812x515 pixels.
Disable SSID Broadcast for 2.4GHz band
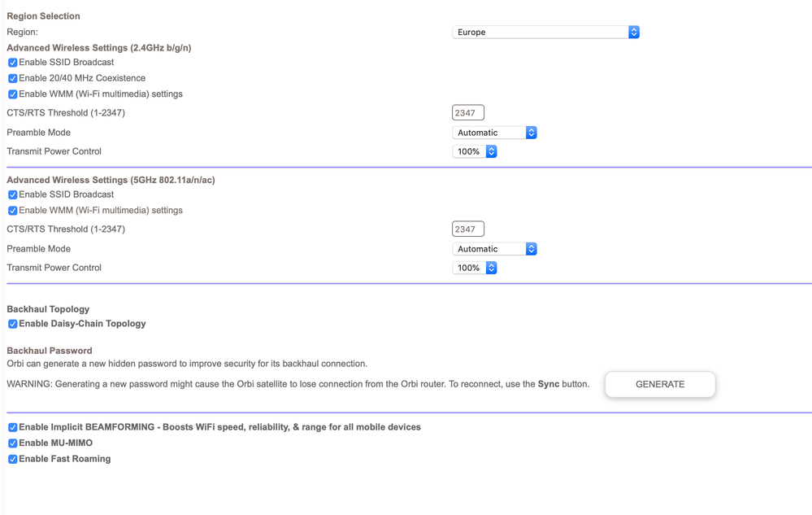pyautogui.click(x=12, y=62)
